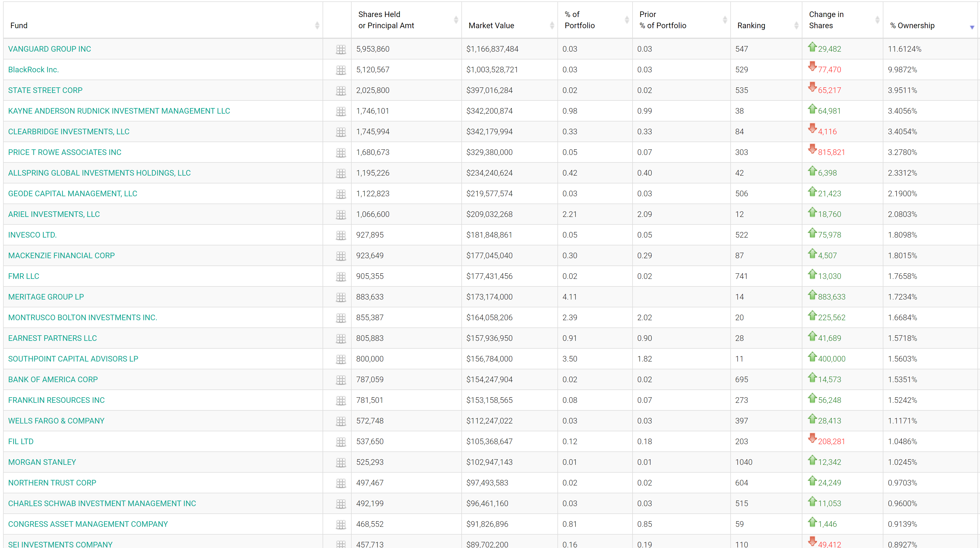Open BlackRock Inc. fund link
This screenshot has height=548, width=980.
coord(34,70)
